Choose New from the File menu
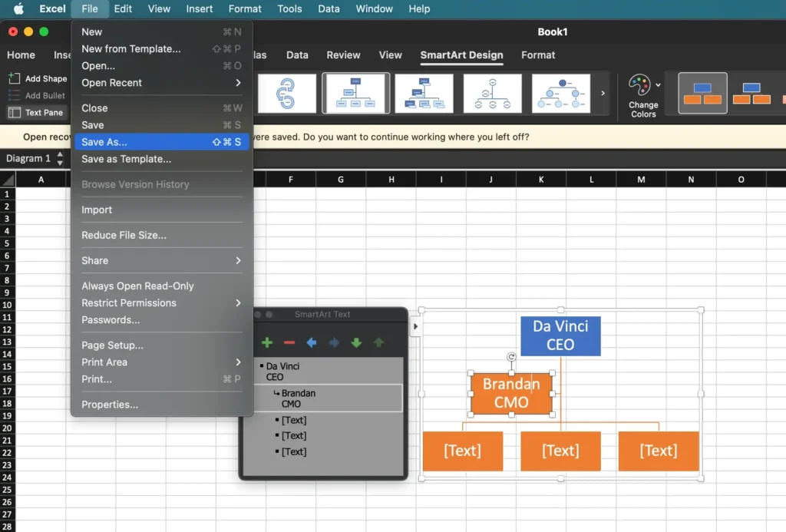Image resolution: width=786 pixels, height=532 pixels. (161, 31)
